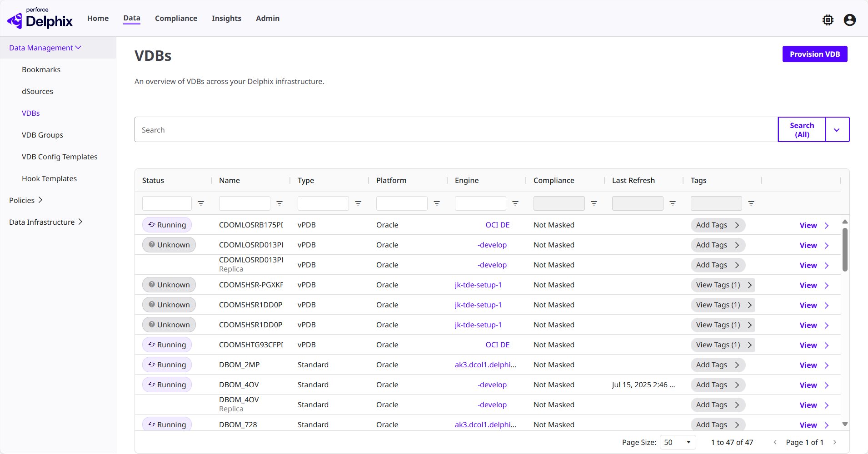
Task: Expand the Search (All) dropdown arrow
Action: click(837, 130)
